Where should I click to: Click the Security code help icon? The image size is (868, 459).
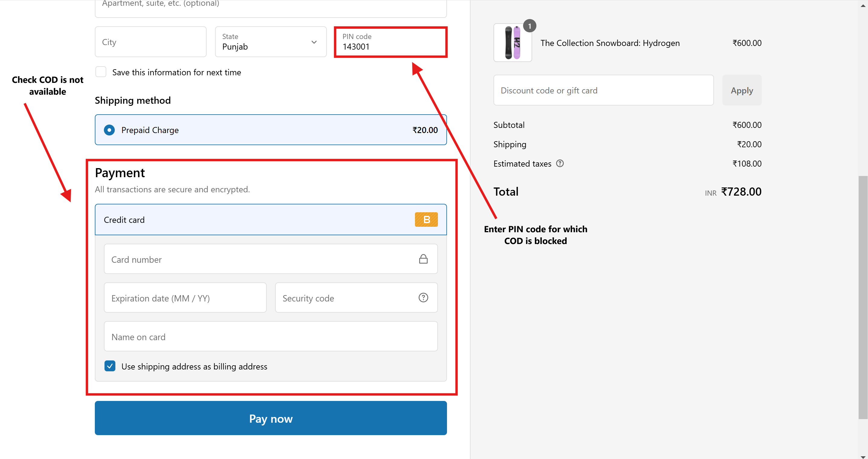coord(423,298)
